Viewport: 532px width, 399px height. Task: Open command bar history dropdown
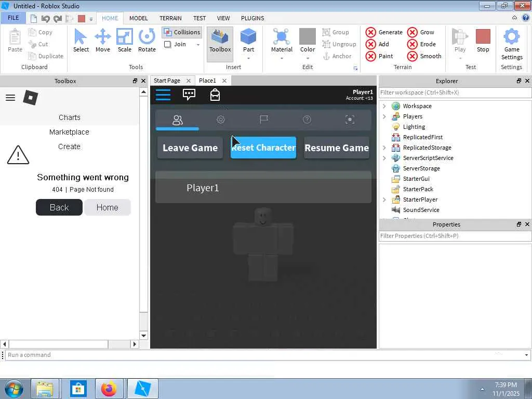(x=526, y=355)
